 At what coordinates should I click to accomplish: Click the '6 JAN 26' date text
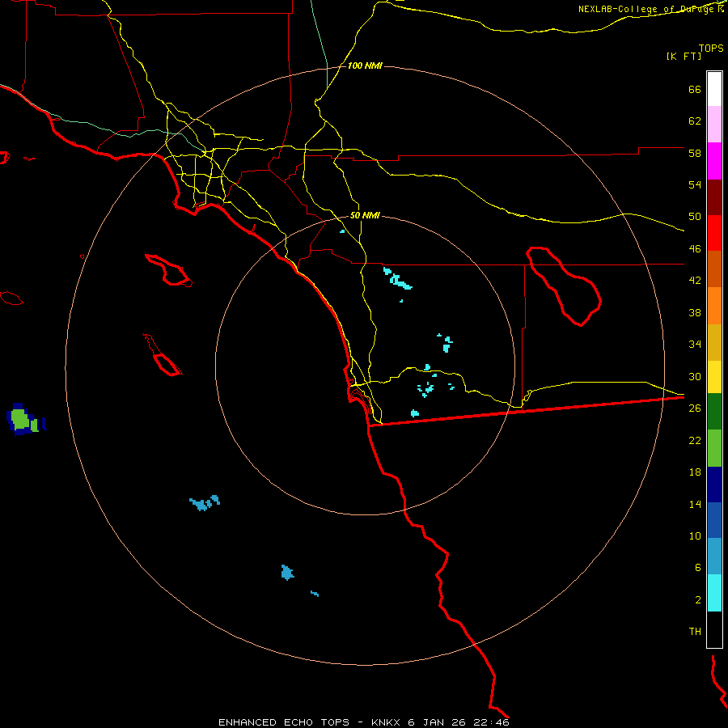tap(438, 722)
